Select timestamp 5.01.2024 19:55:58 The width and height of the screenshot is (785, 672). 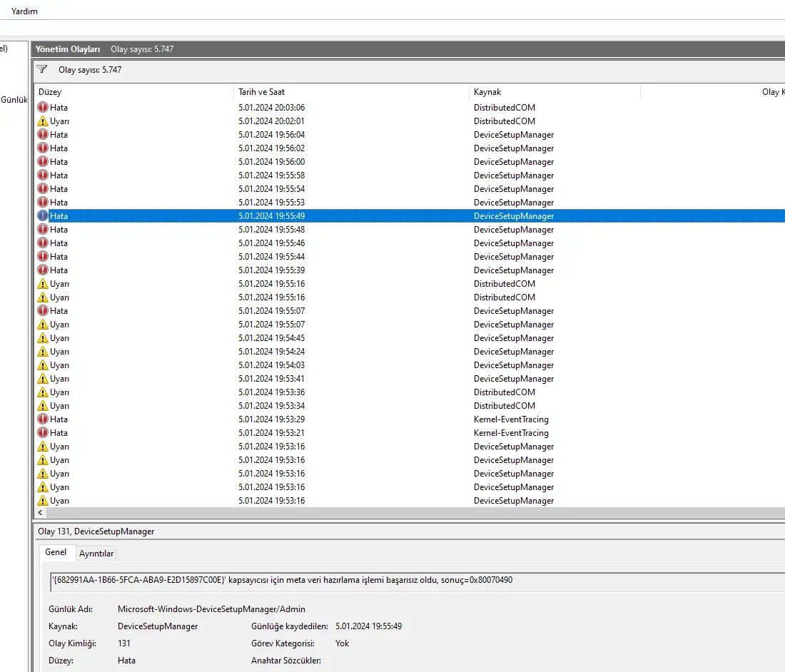point(271,175)
